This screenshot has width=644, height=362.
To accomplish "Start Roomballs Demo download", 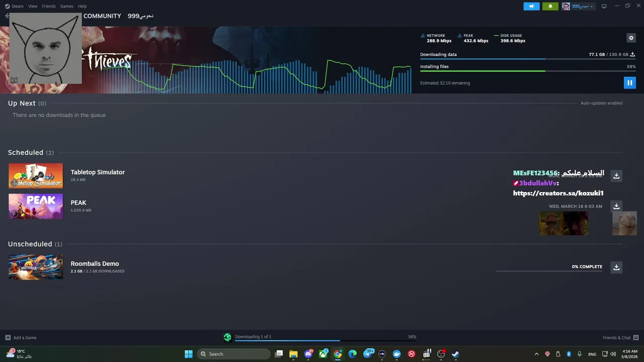I will 616,267.
